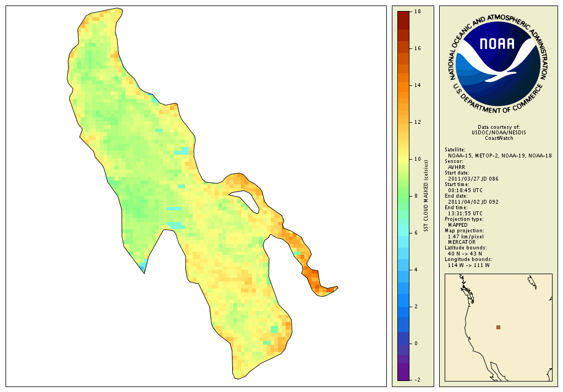Click the NOAA logo emblem
Screen dimensions: 563x392
tap(499, 64)
